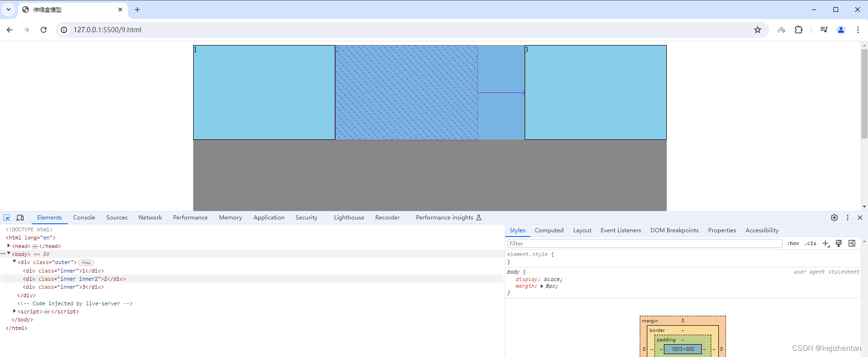Click the page vertical scrollbar thumb
868x357 pixels.
pyautogui.click(x=864, y=93)
